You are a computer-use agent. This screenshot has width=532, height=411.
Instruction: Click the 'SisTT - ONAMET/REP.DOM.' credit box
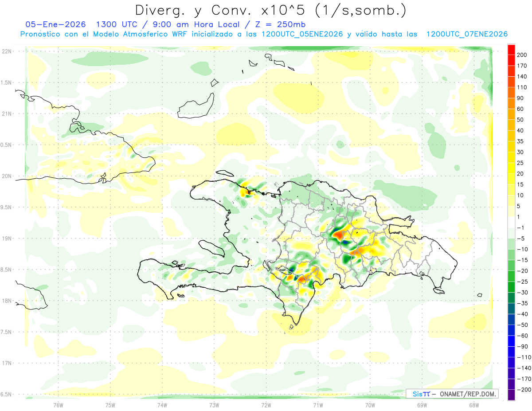452,394
